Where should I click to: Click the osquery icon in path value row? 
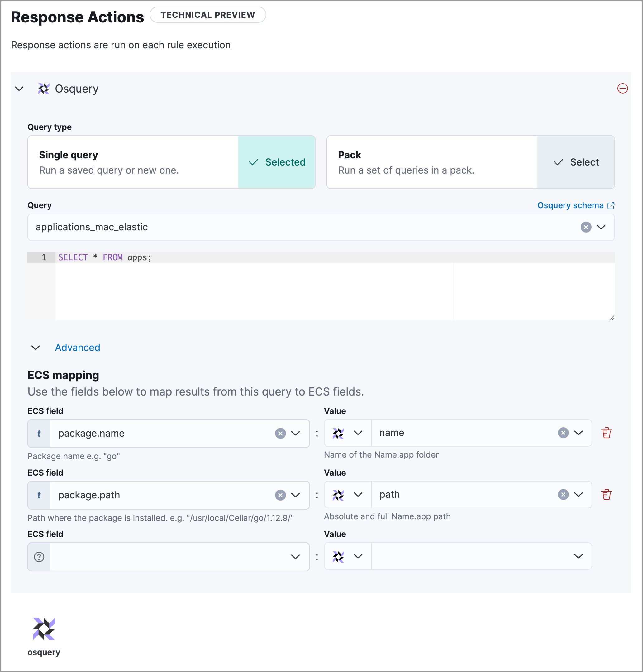pyautogui.click(x=338, y=495)
